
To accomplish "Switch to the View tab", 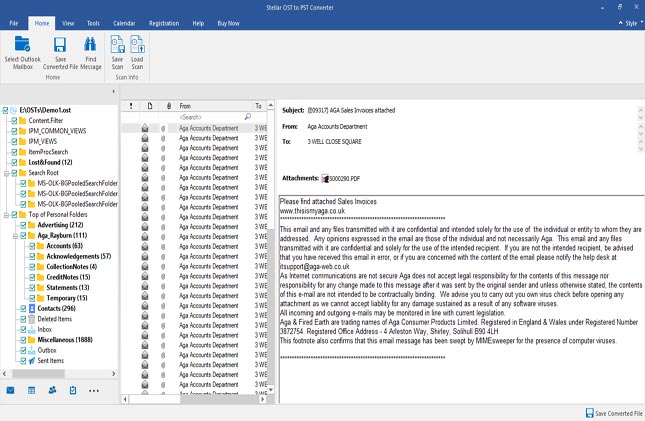I will pos(68,23).
